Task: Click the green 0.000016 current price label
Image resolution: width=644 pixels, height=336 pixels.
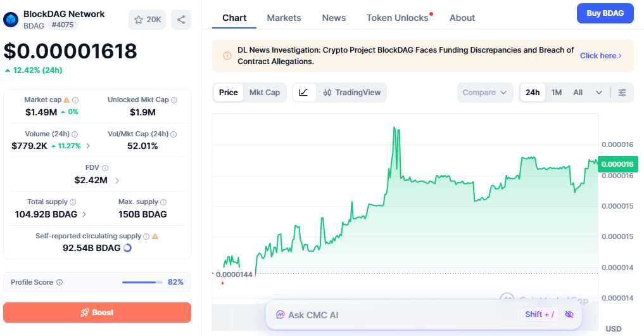Action: click(x=617, y=164)
